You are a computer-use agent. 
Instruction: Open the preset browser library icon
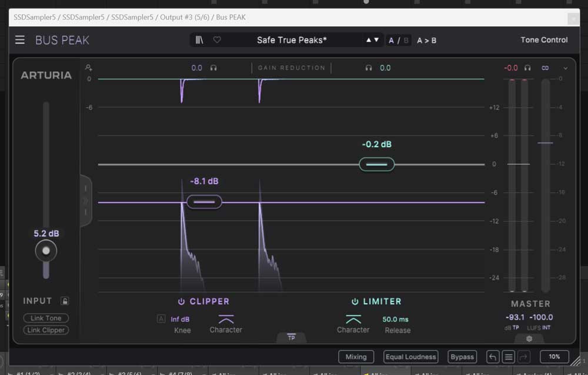200,40
